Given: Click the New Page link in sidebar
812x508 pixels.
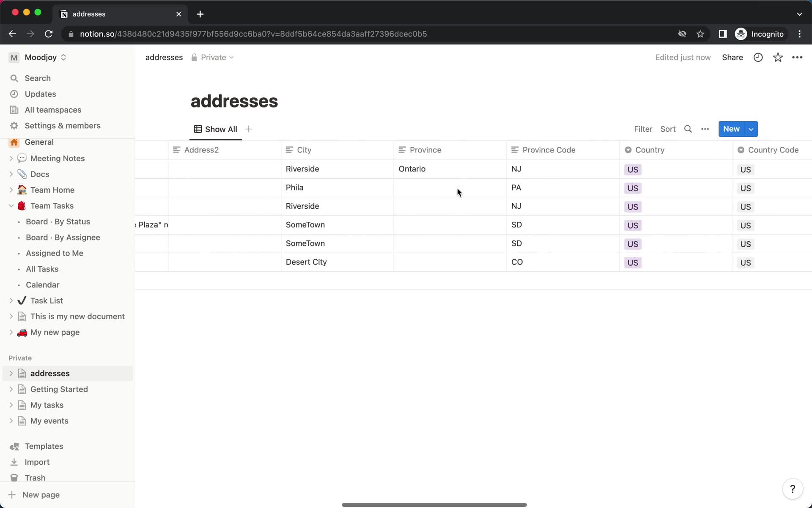Looking at the screenshot, I should (x=40, y=494).
